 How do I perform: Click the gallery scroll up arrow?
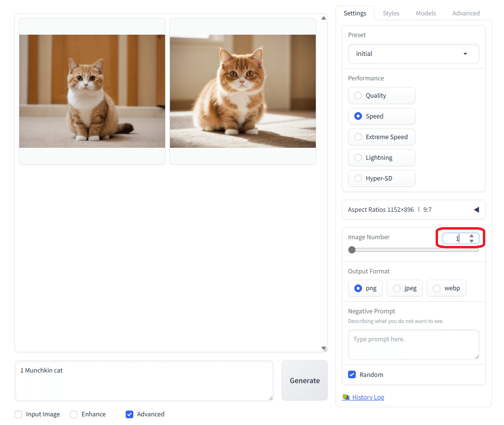point(323,18)
